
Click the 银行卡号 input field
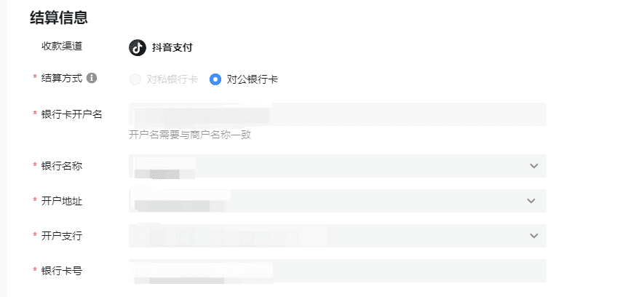tap(337, 271)
